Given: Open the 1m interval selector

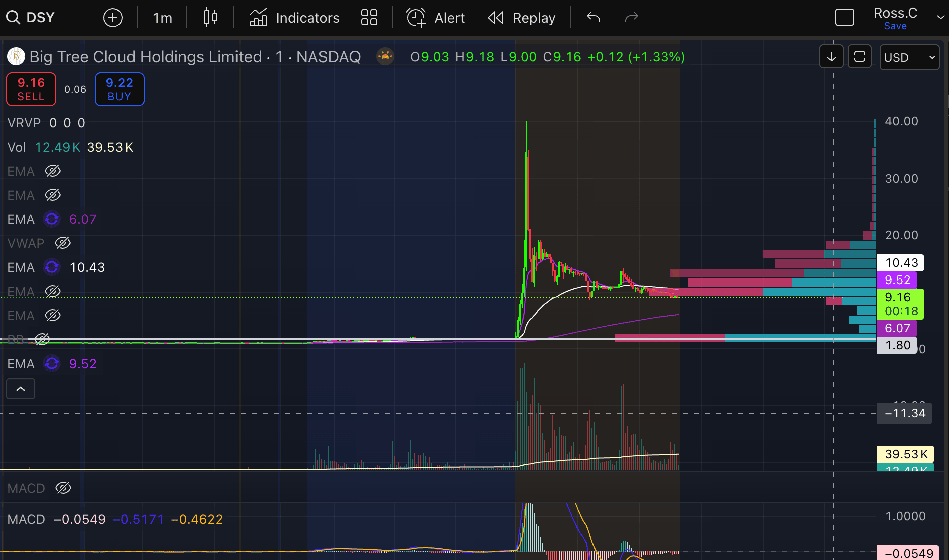Looking at the screenshot, I should click(162, 18).
